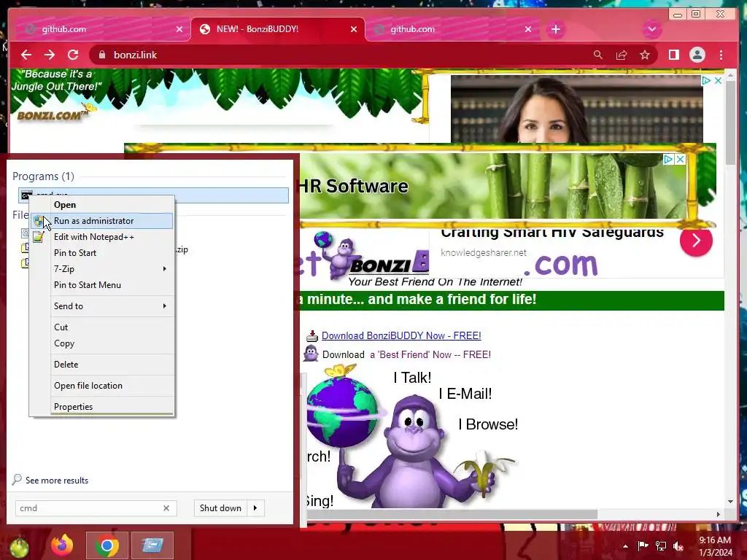
Task: Open the Chrome three-dot menu
Action: point(721,55)
